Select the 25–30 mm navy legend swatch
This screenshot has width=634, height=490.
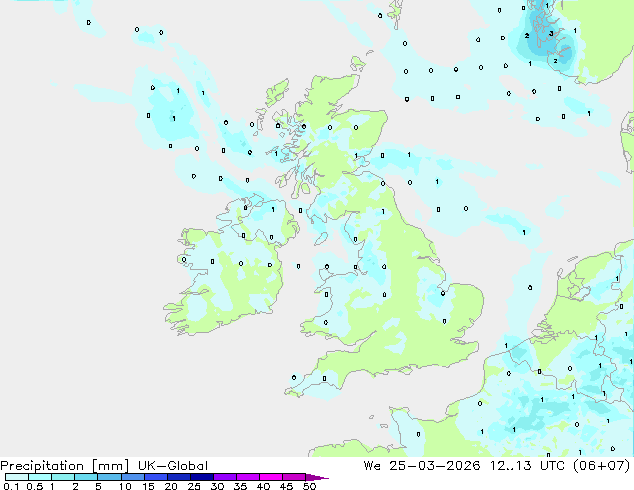point(201,477)
